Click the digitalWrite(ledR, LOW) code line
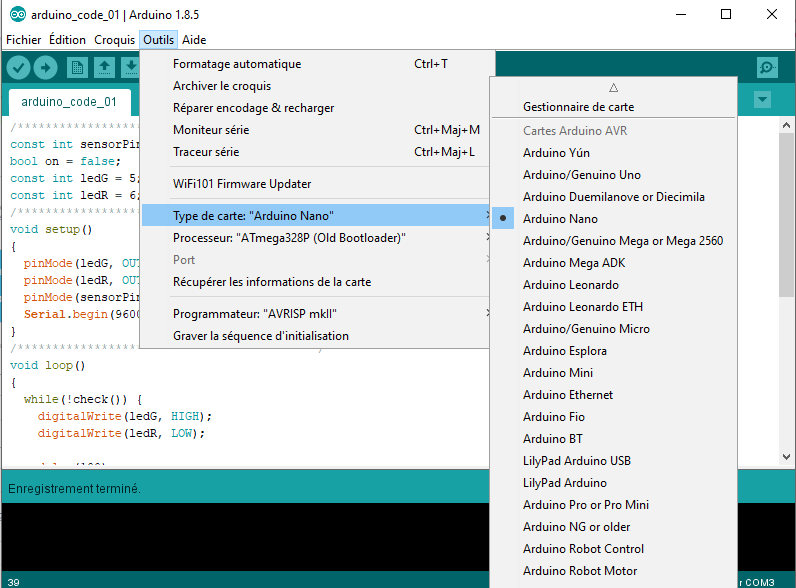Viewport: 796px width, 588px height. click(x=121, y=433)
